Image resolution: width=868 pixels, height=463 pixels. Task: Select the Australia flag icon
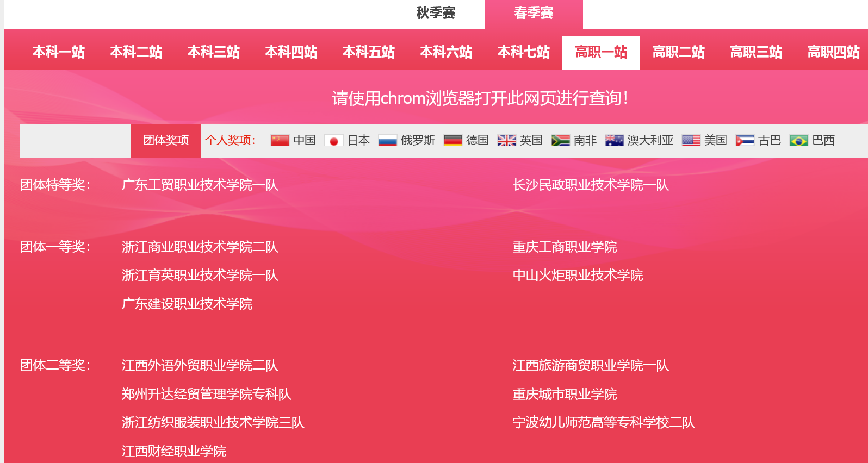coord(614,141)
